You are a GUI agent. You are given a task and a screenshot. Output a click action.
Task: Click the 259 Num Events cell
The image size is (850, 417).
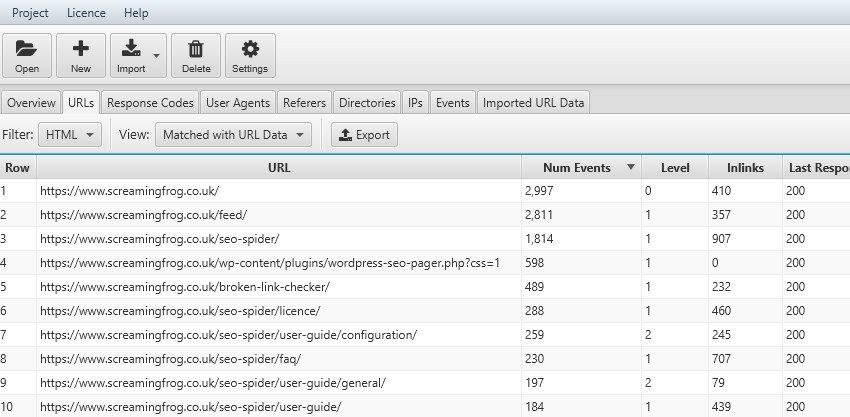581,335
